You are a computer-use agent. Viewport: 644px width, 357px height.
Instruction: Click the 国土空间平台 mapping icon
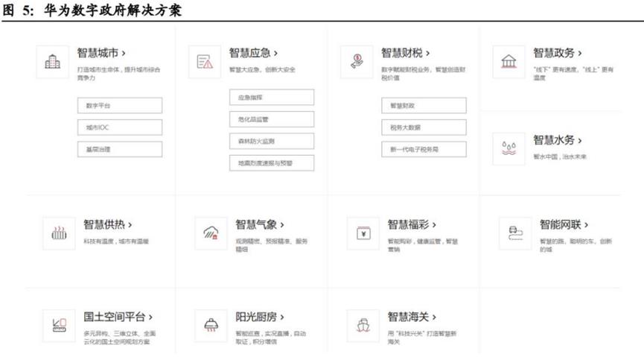pos(59,326)
